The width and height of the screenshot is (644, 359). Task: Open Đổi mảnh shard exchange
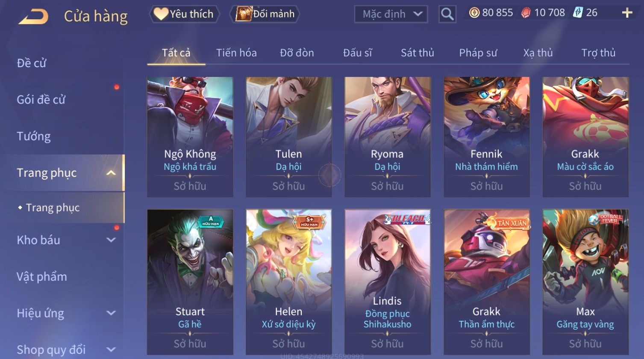click(x=265, y=14)
